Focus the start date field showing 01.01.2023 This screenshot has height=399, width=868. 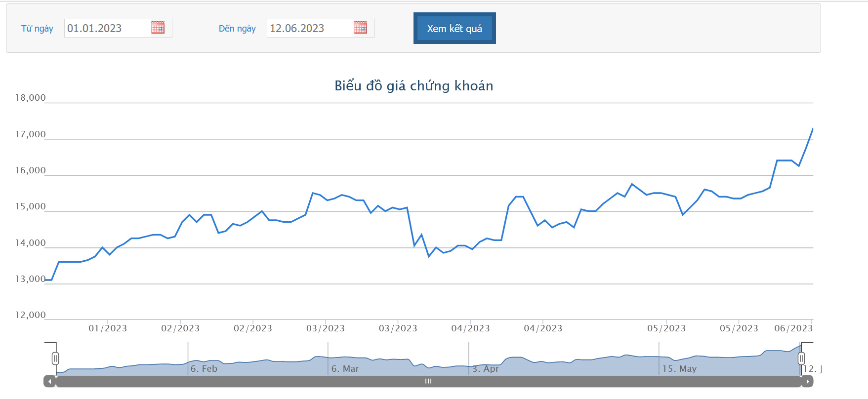[107, 28]
